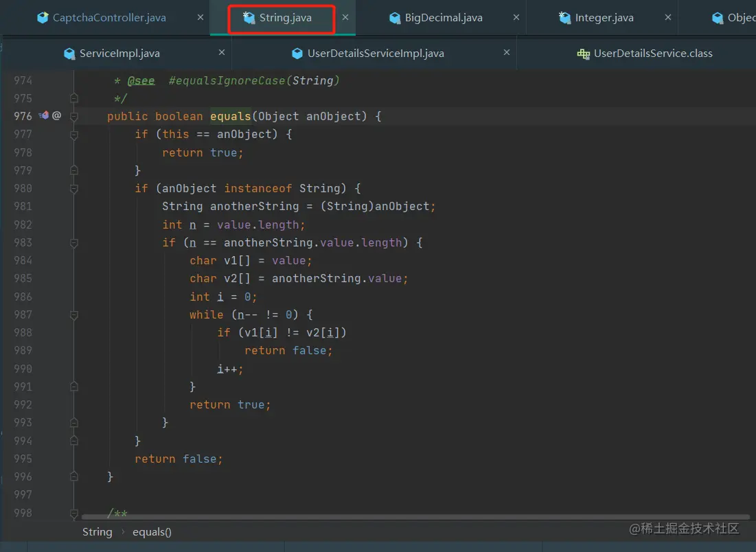Click the Integer.java file icon
The width and height of the screenshot is (756, 552).
564,18
